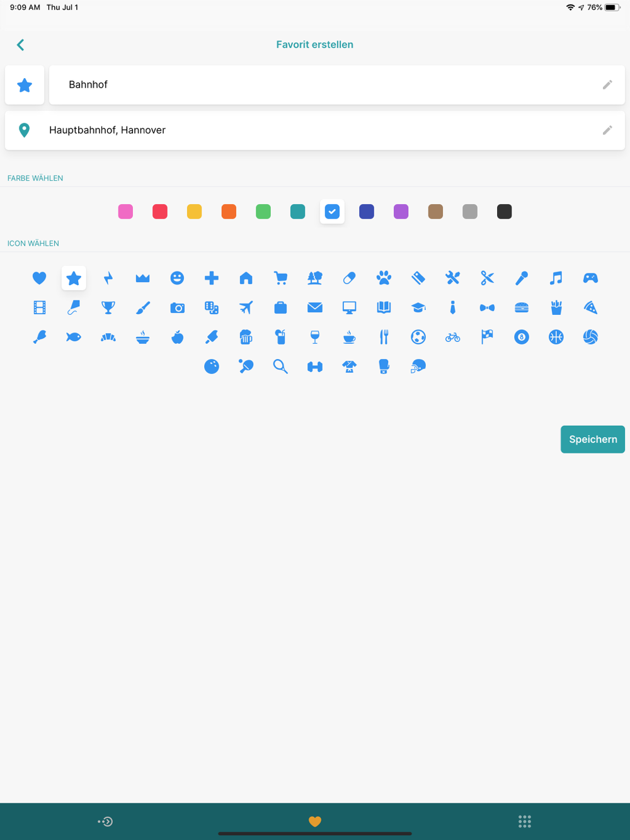Pick the bicycle icon
The height and width of the screenshot is (840, 630).
(453, 338)
